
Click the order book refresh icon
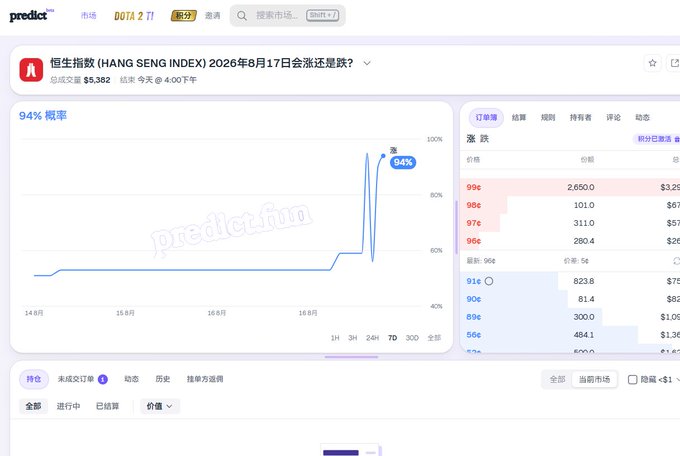pos(676,261)
